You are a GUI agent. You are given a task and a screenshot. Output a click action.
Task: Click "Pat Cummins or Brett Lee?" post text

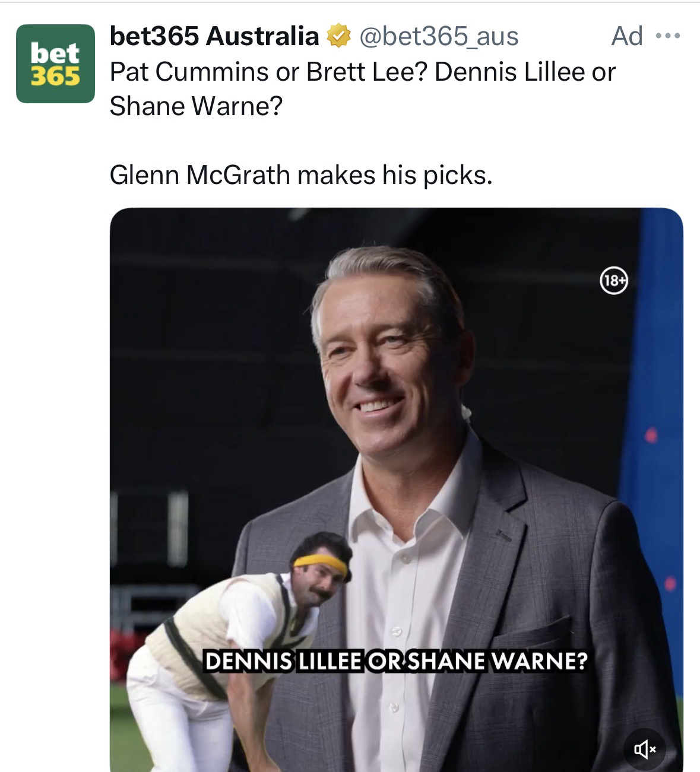[x=269, y=72]
